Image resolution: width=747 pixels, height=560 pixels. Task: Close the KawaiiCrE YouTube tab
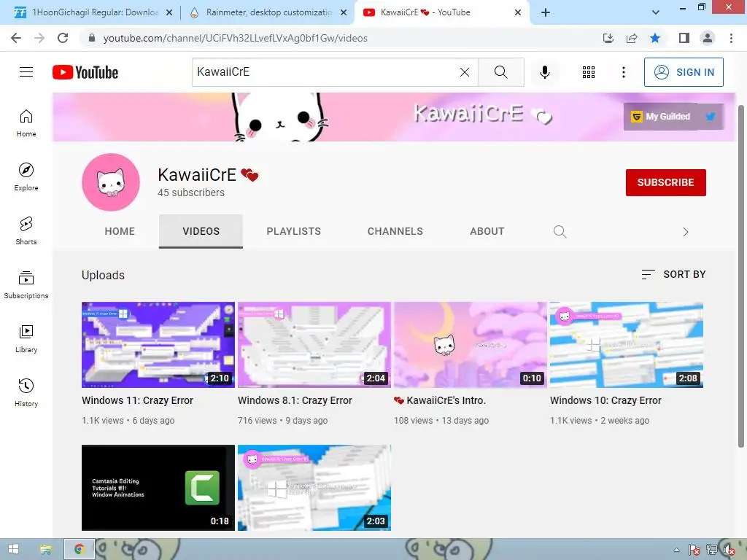pyautogui.click(x=518, y=12)
